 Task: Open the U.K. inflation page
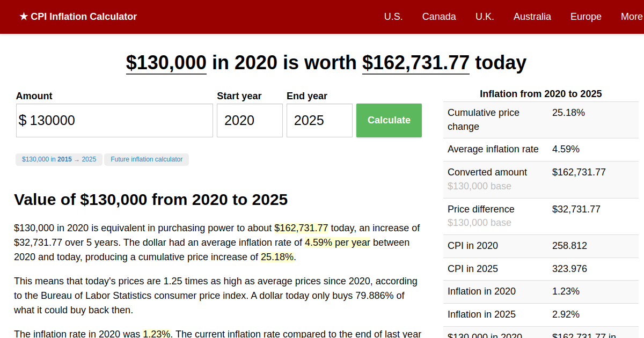coord(485,17)
